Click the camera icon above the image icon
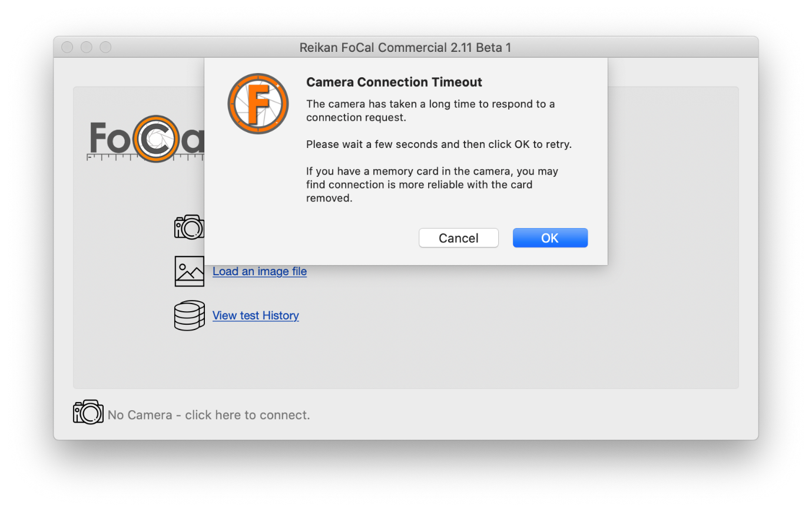 [x=189, y=227]
